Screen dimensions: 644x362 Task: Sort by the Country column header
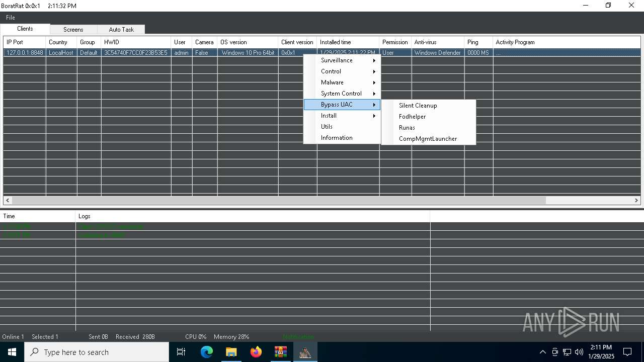coord(61,42)
